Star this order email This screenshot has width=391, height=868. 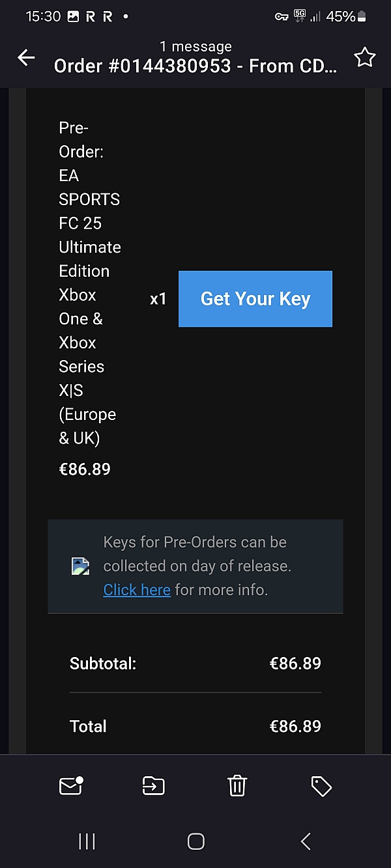(x=364, y=58)
